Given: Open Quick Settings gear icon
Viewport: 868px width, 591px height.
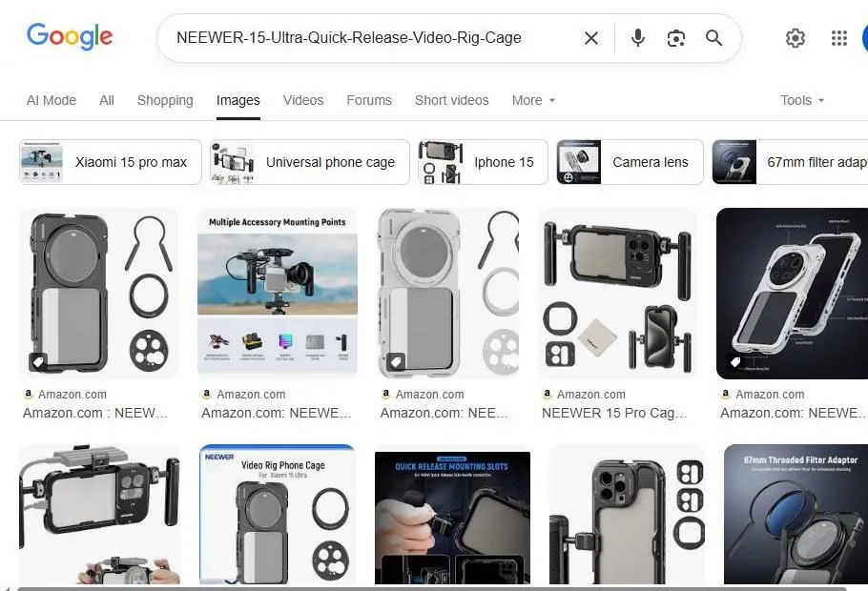Looking at the screenshot, I should (x=796, y=38).
